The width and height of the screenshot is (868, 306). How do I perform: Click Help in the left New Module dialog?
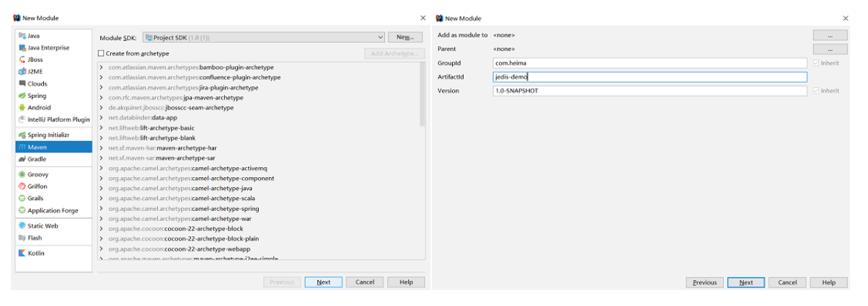(406, 282)
